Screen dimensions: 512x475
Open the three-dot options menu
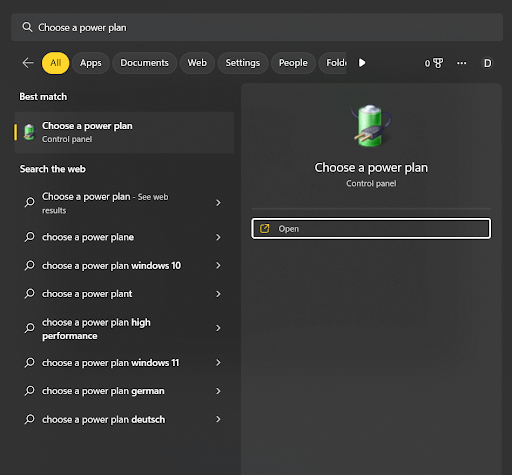462,63
